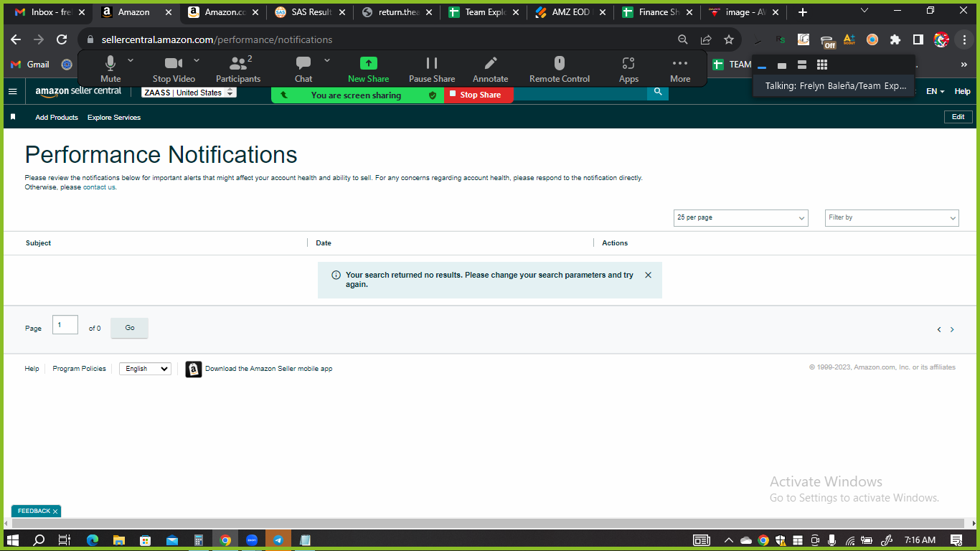
Task: Share this page from the address bar
Action: click(706, 39)
